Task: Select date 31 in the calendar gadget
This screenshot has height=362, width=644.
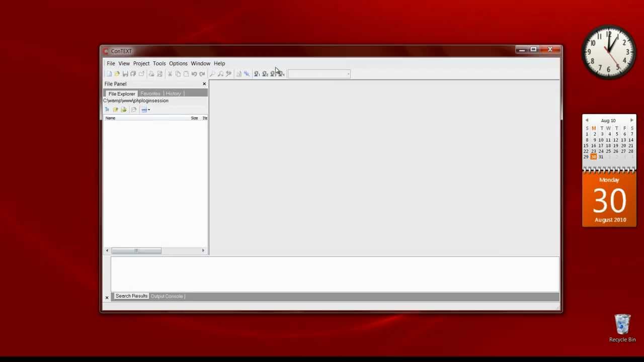Action: pyautogui.click(x=601, y=157)
